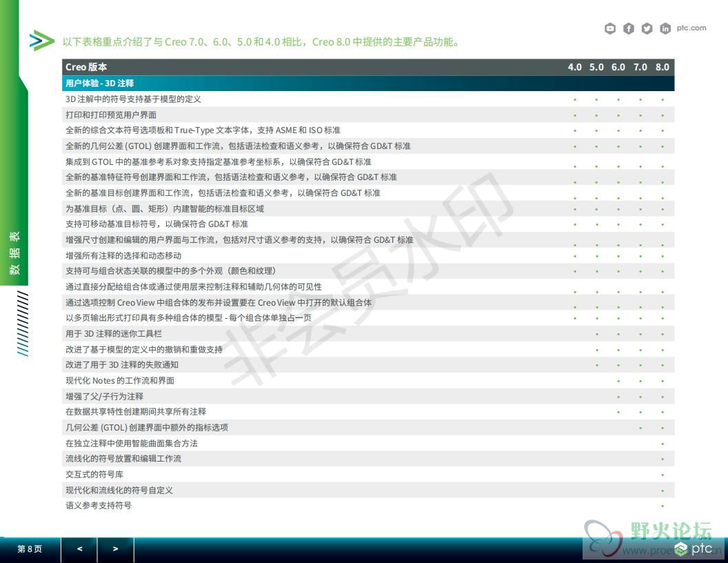This screenshot has width=728, height=563.
Task: Click the 8.0 column header
Action: click(662, 67)
